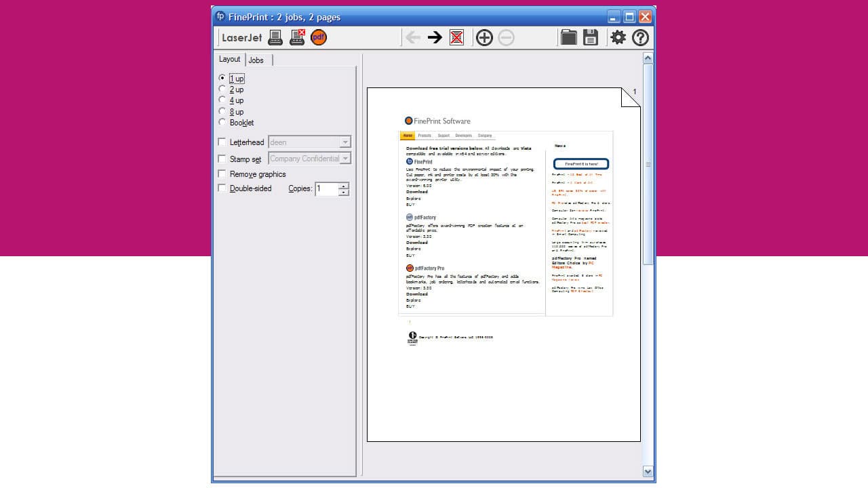Save the current job with the disk icon
This screenshot has width=868, height=488.
point(590,37)
